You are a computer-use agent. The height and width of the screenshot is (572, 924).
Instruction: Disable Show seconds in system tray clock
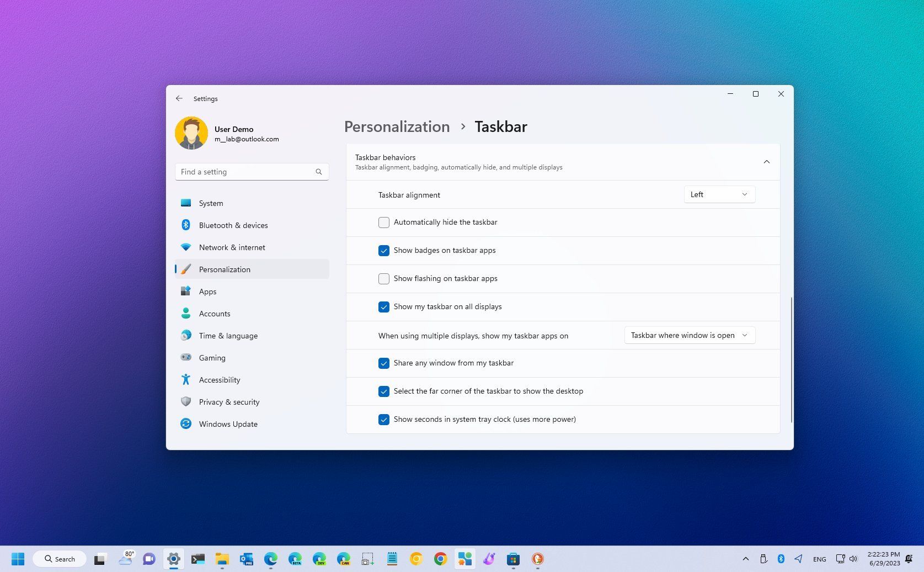384,420
